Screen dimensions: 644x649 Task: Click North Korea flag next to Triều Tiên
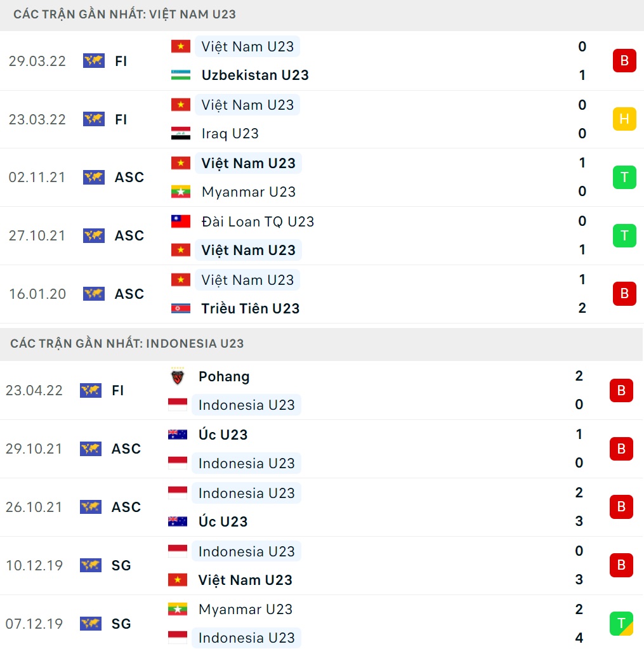(x=181, y=308)
